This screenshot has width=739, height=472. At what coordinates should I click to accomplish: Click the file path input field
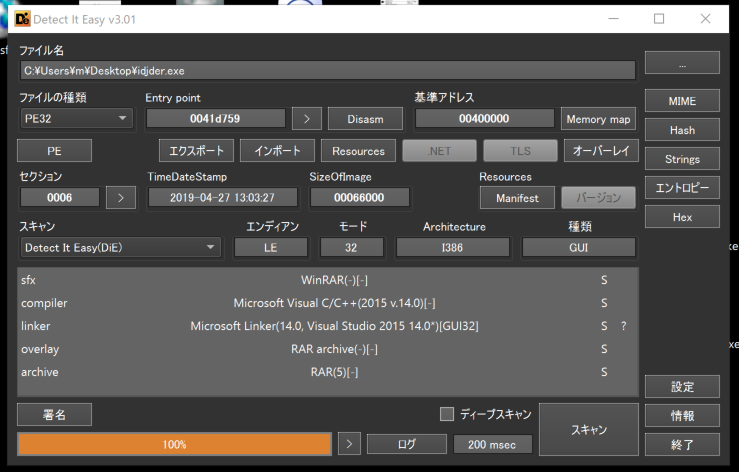[328, 71]
